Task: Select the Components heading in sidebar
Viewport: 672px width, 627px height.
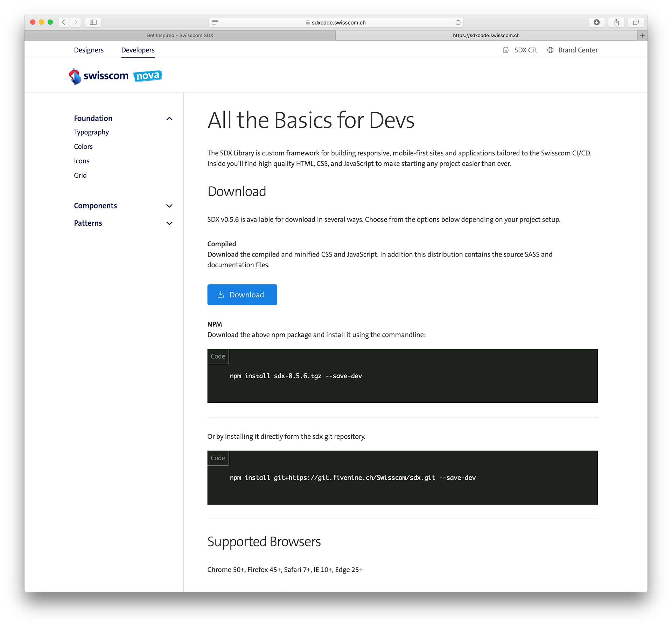Action: pyautogui.click(x=95, y=206)
